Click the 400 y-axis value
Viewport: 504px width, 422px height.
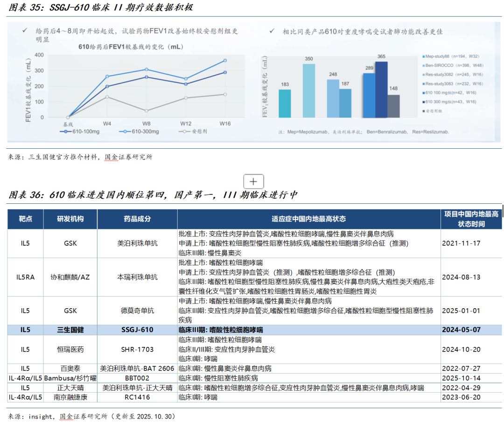coord(39,55)
